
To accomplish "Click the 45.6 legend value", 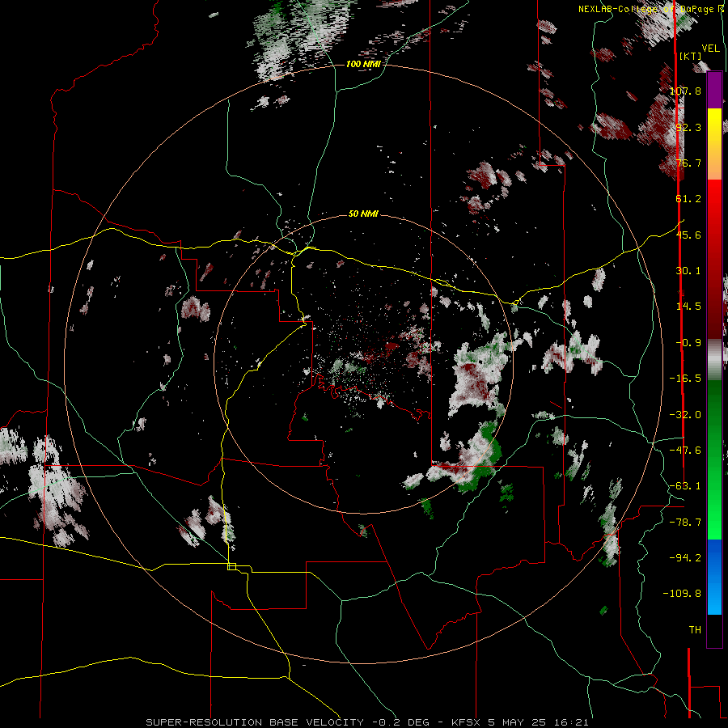I will tap(688, 235).
